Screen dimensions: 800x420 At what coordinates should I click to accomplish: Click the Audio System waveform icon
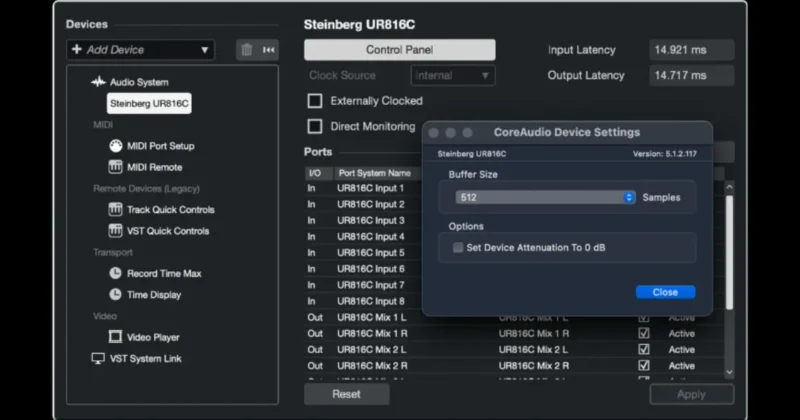pyautogui.click(x=98, y=82)
